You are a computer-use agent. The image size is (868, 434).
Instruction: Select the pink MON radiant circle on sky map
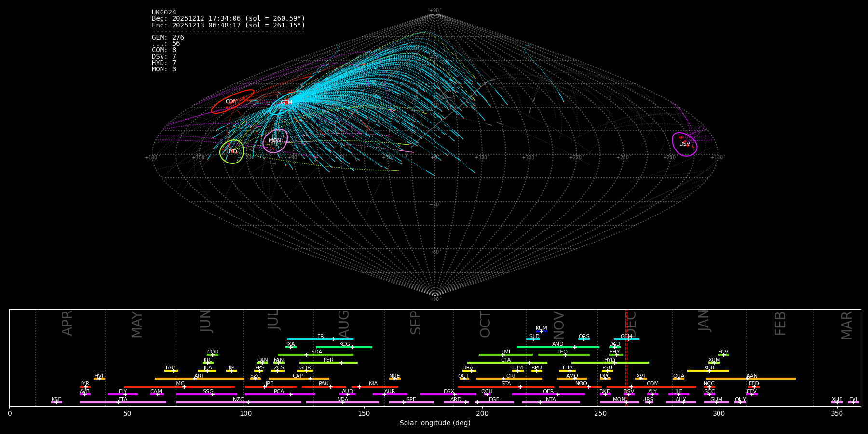coord(275,141)
